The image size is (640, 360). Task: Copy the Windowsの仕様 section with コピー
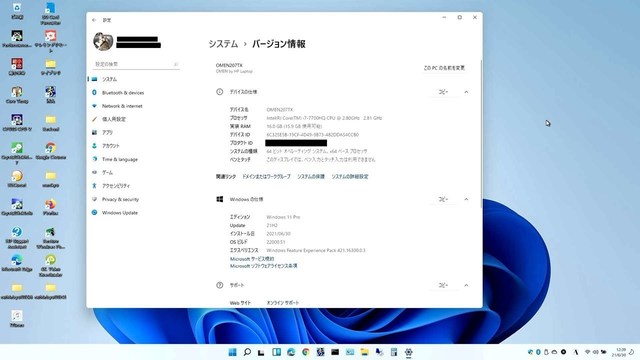pos(443,199)
